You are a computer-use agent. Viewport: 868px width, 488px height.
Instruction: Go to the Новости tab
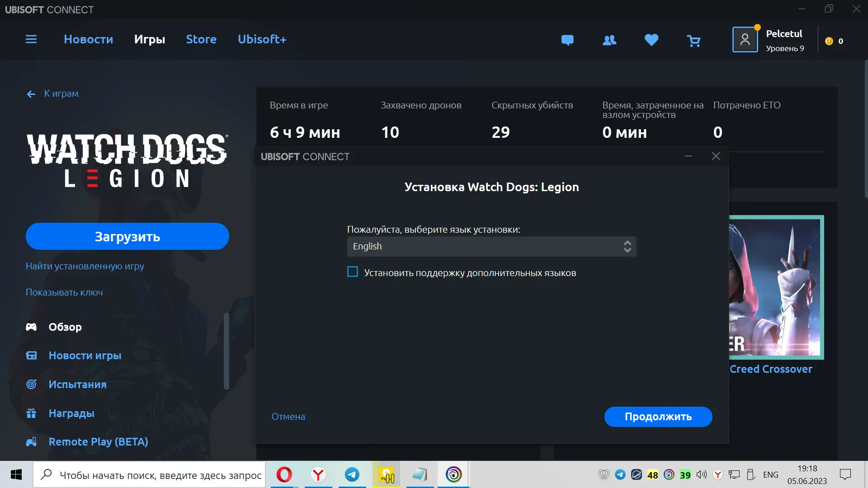pos(89,39)
